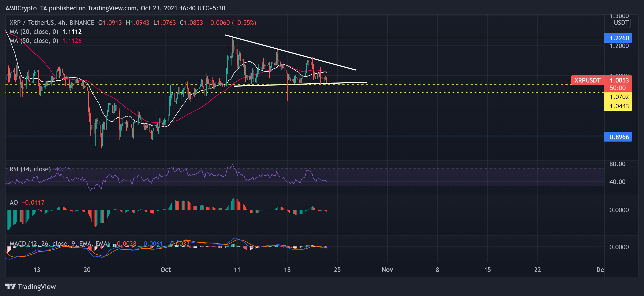This screenshot has width=644, height=296.
Task: Click date 15 on the time axis
Action: click(488, 270)
